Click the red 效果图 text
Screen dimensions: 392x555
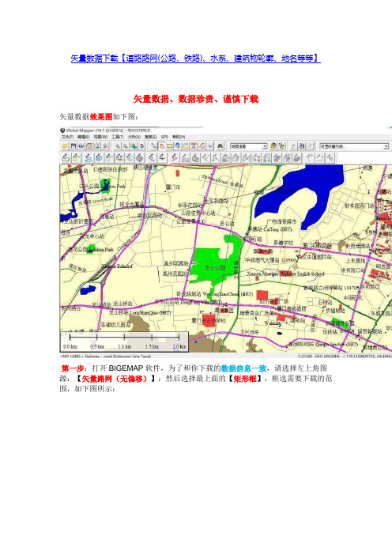click(101, 117)
